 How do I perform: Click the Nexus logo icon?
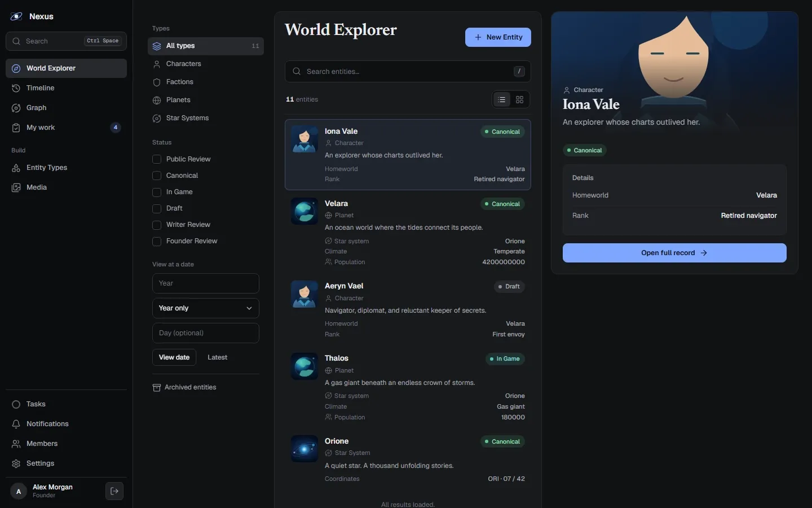pos(16,16)
